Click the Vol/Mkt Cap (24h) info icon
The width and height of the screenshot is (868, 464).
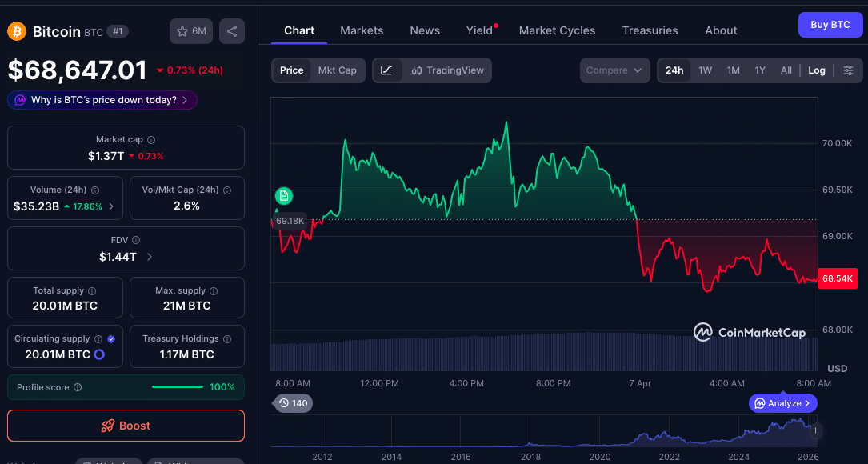tap(227, 190)
